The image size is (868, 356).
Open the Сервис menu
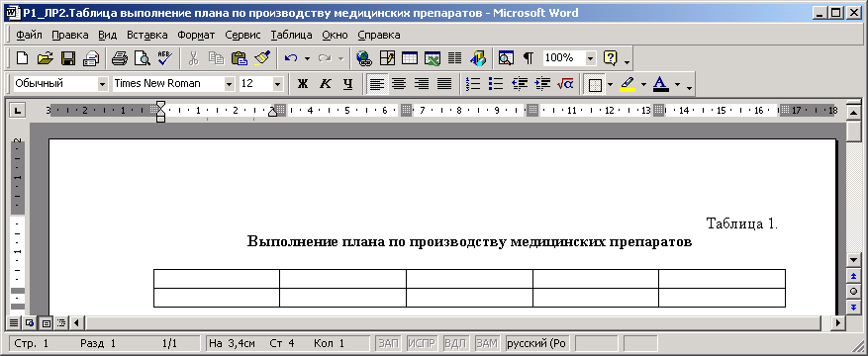(x=242, y=35)
